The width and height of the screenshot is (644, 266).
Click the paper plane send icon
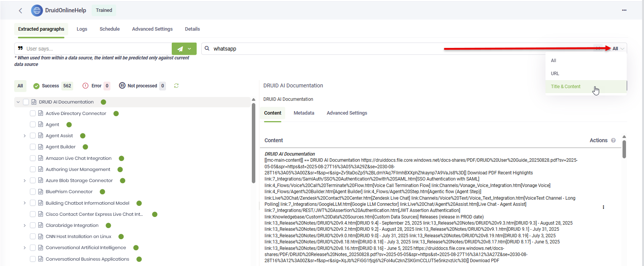(180, 49)
